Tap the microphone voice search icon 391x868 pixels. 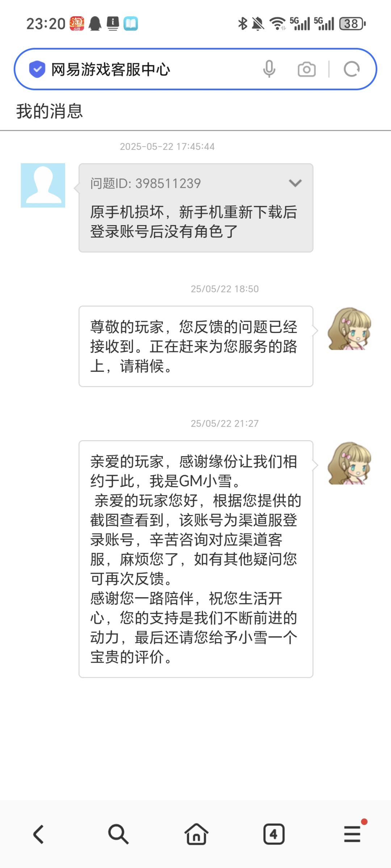pyautogui.click(x=269, y=69)
